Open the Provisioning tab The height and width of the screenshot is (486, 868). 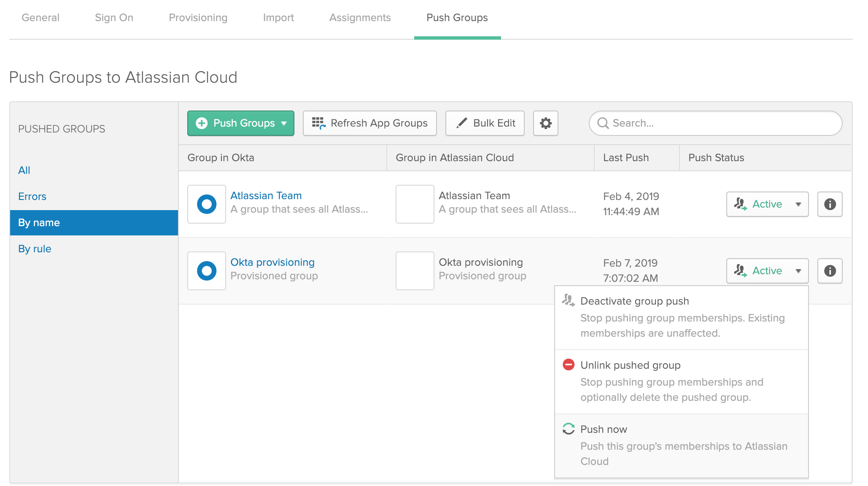coord(198,18)
